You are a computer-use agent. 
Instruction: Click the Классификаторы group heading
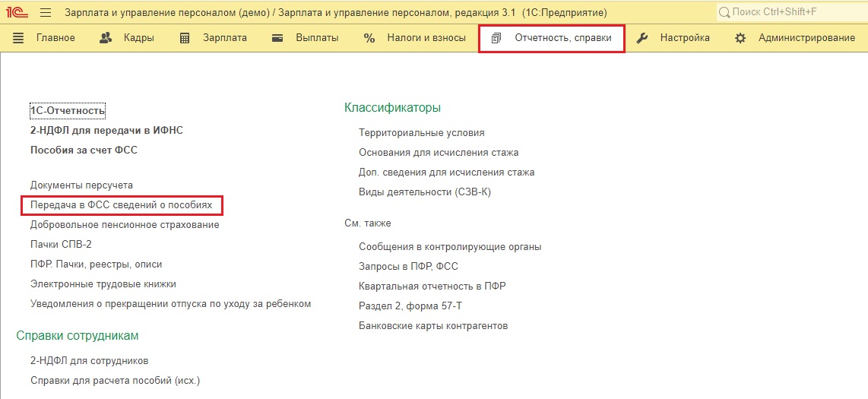[392, 107]
